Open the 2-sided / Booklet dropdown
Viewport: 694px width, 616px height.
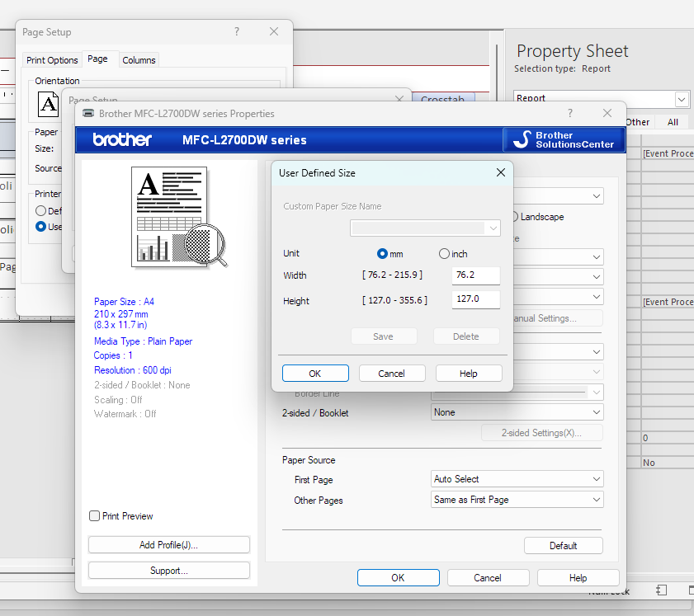(x=517, y=412)
